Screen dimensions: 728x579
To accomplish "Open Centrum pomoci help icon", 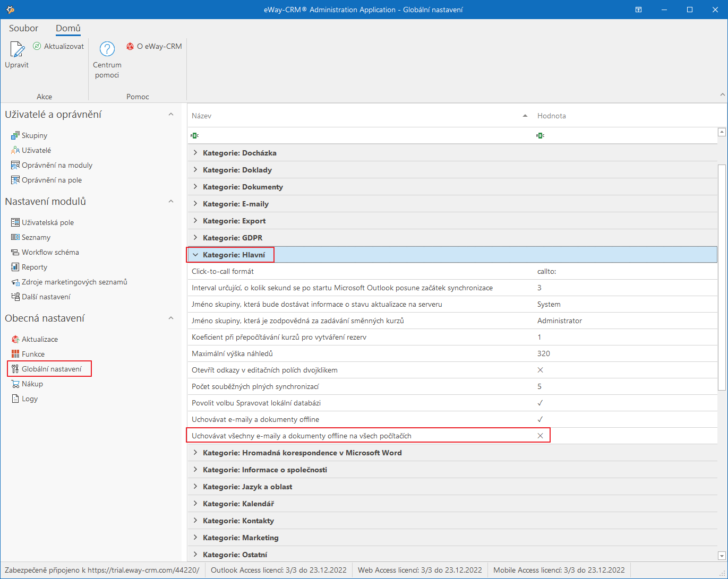I will (x=107, y=49).
